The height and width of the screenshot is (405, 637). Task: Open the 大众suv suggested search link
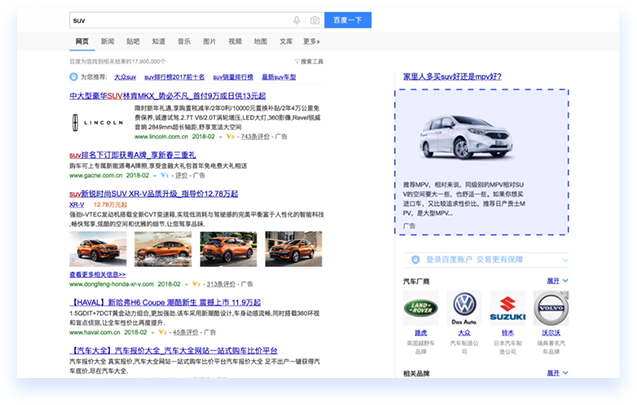125,76
